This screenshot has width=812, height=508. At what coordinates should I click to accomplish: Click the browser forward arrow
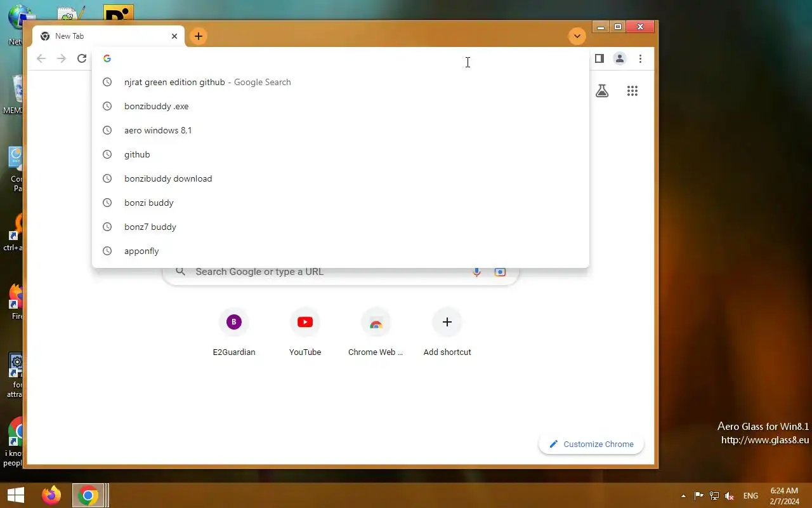pyautogui.click(x=62, y=58)
